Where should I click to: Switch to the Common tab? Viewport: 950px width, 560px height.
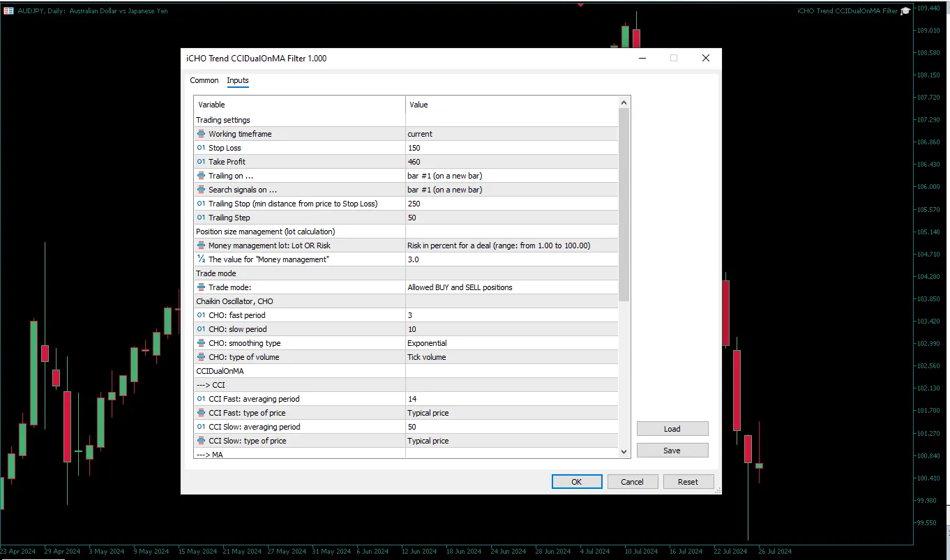pos(204,80)
